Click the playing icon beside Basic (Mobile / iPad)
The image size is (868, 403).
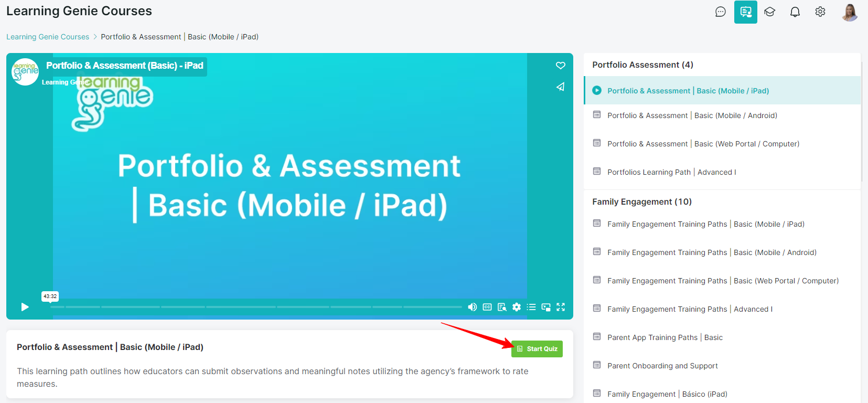(x=597, y=90)
